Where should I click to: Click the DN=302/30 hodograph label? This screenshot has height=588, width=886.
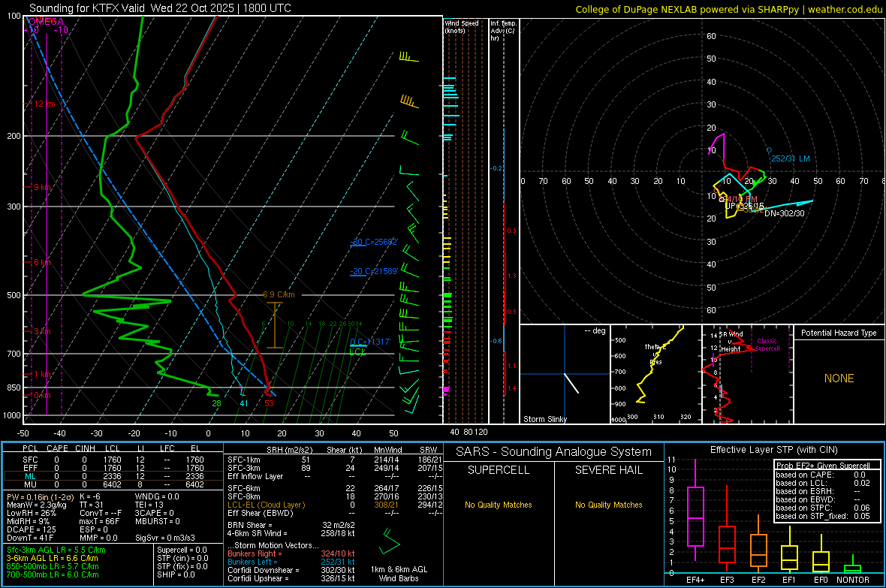coord(785,213)
